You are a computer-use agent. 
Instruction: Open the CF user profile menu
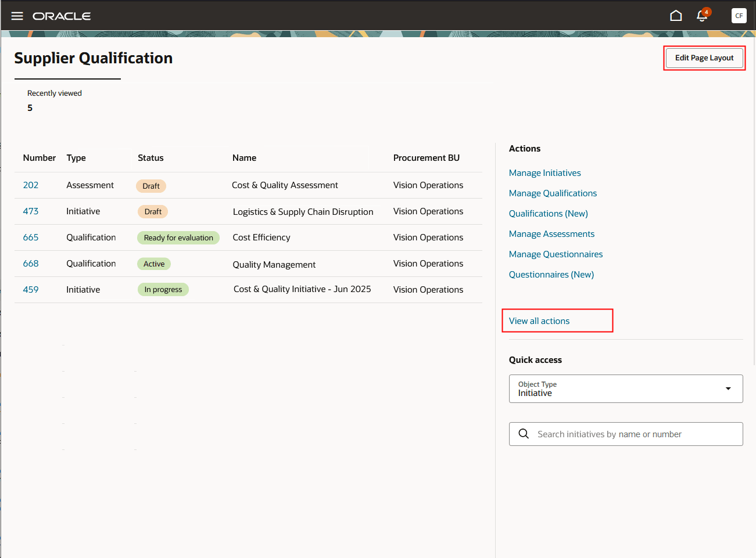[x=739, y=16]
